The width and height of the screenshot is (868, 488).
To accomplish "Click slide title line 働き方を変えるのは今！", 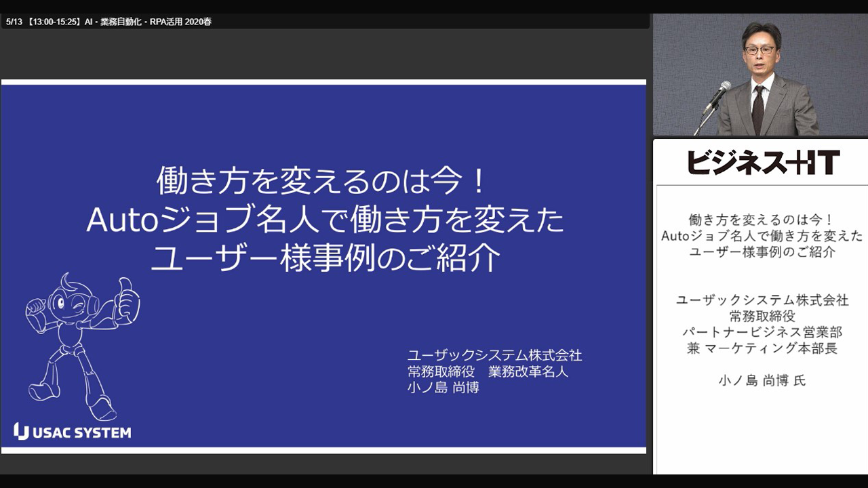I will 323,182.
